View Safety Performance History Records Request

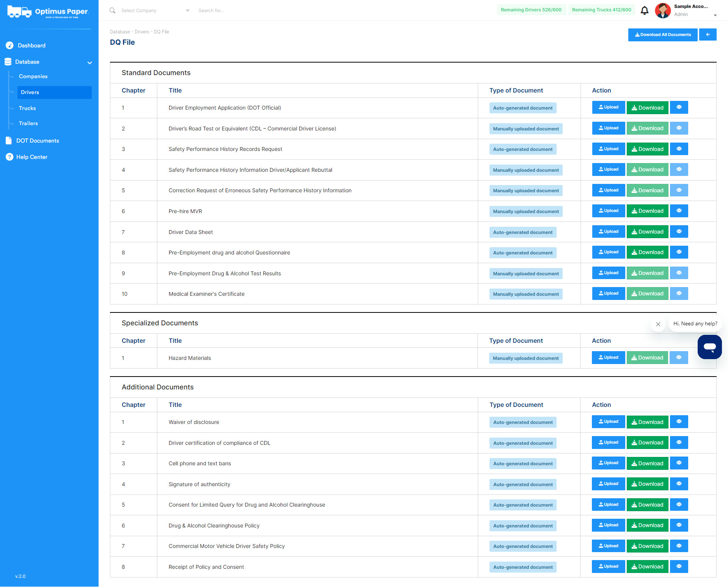pyautogui.click(x=679, y=149)
